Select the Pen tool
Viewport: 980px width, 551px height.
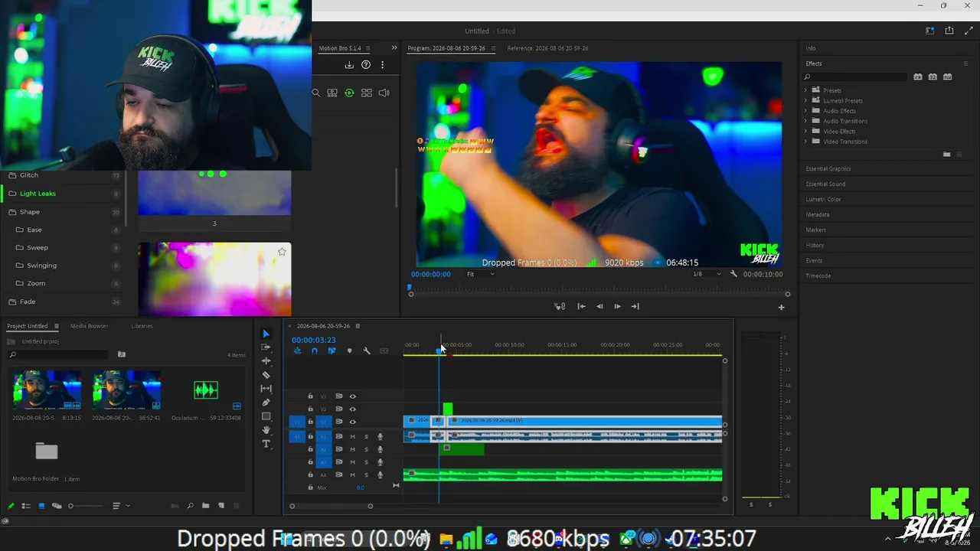tap(266, 403)
